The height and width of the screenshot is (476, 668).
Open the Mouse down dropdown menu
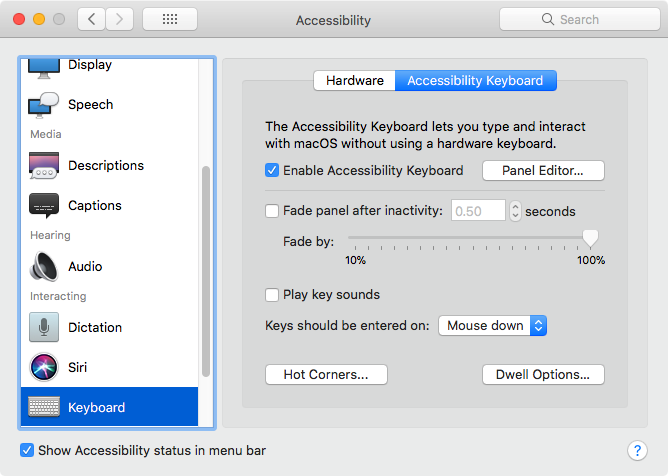tap(493, 326)
